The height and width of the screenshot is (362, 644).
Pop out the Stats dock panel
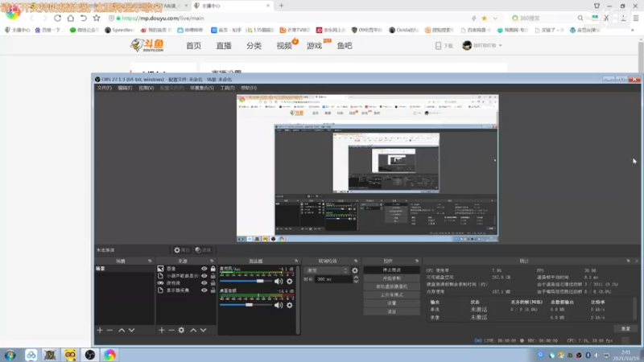(628, 261)
